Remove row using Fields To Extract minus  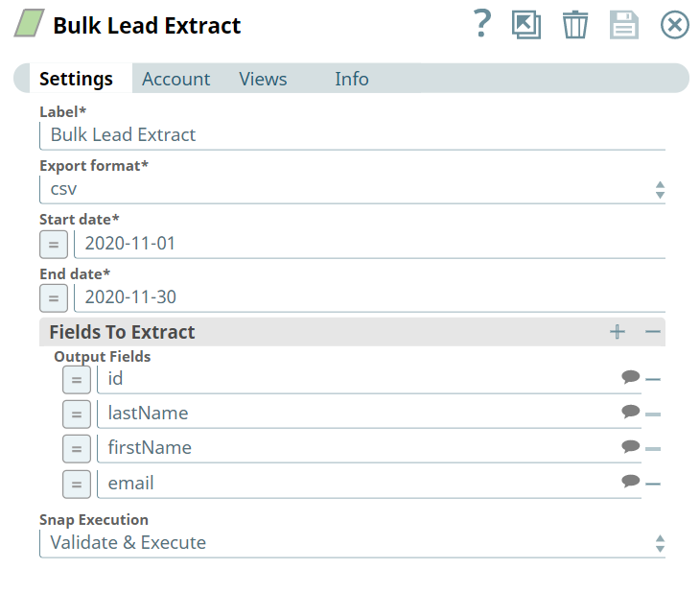(653, 332)
